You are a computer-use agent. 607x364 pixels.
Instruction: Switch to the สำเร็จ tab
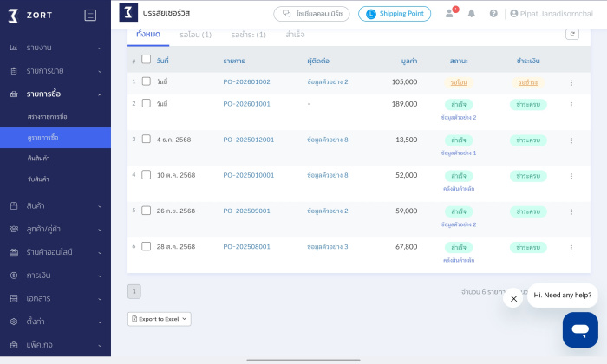tap(295, 35)
